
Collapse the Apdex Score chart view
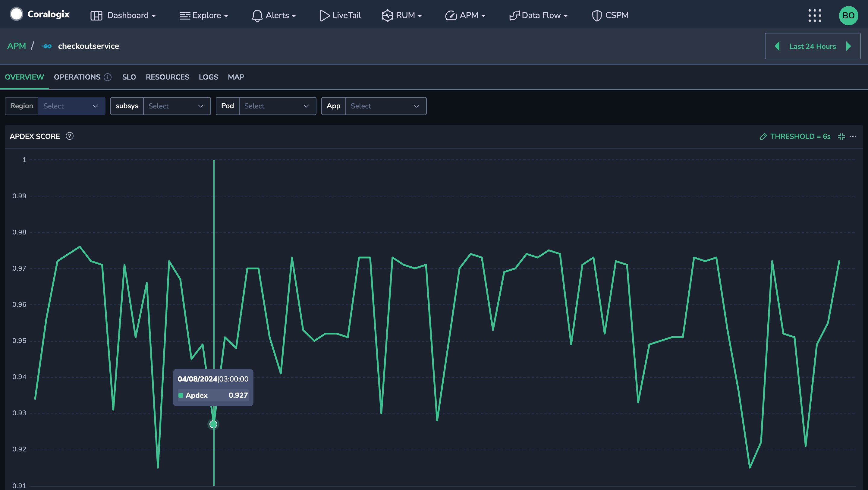click(841, 137)
